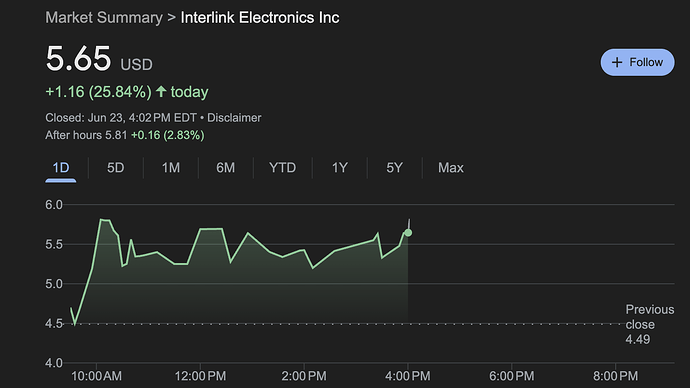Follow Interlink Electronics stock
This screenshot has width=690, height=388.
(x=637, y=62)
